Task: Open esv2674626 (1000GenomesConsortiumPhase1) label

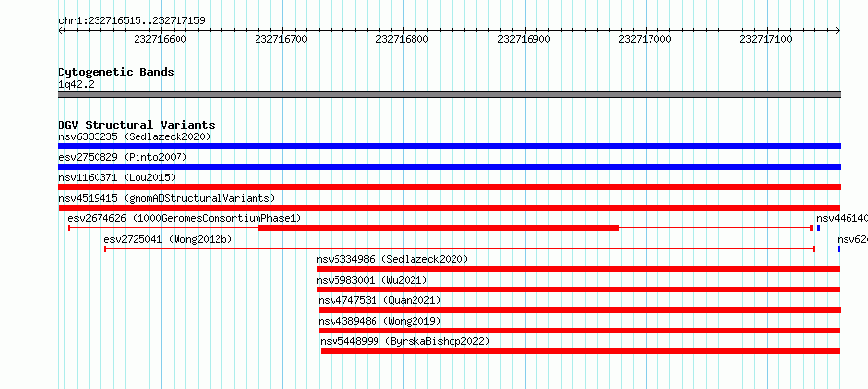Action: (x=185, y=219)
